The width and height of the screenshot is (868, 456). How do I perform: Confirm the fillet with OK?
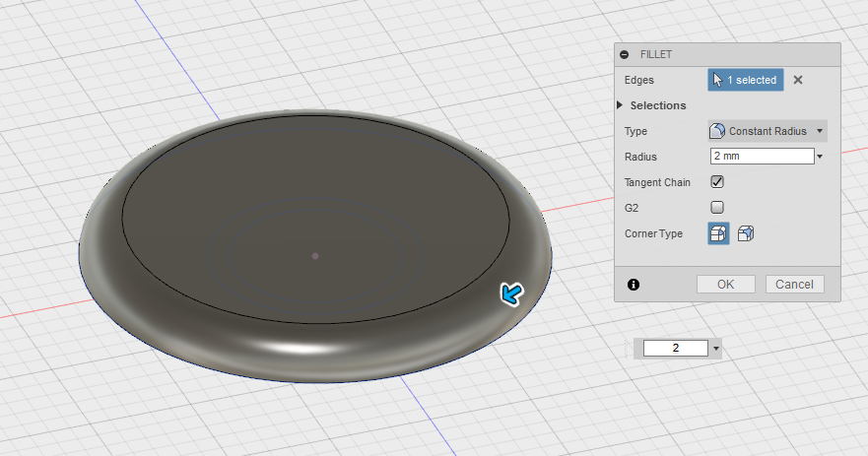pos(726,285)
